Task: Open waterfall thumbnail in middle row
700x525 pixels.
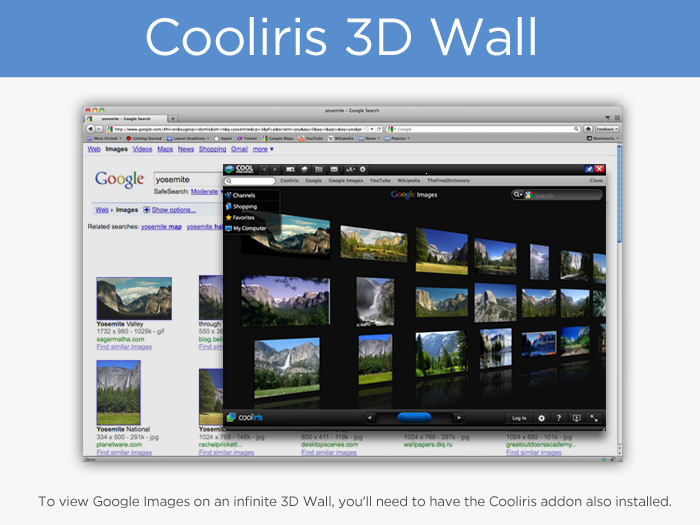Action: click(375, 301)
